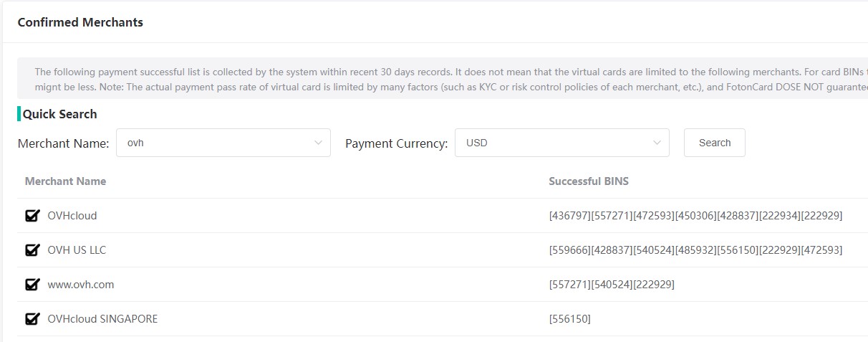868x342 pixels.
Task: Open the Payment Currency dropdown arrow
Action: pos(657,143)
